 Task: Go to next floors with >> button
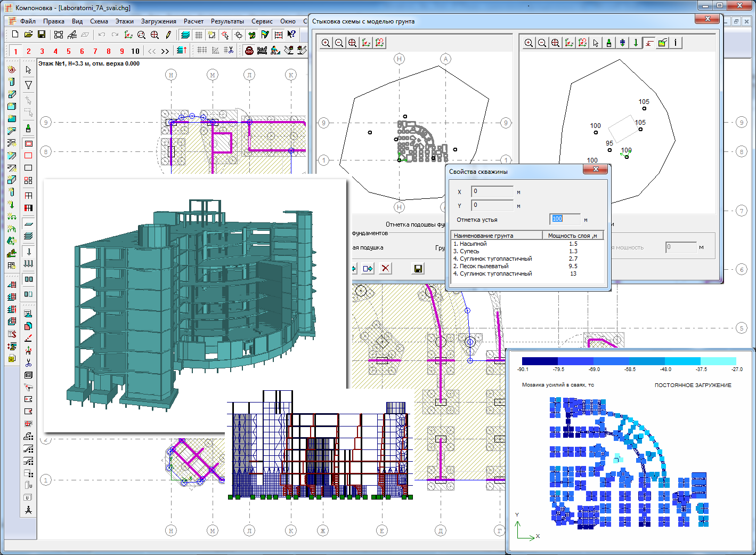pyautogui.click(x=165, y=51)
